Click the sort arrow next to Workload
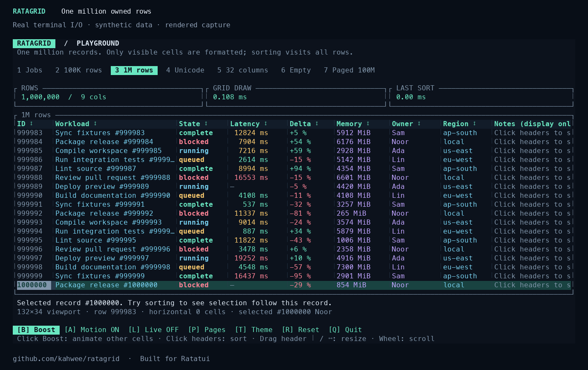The width and height of the screenshot is (588, 370). (x=95, y=124)
